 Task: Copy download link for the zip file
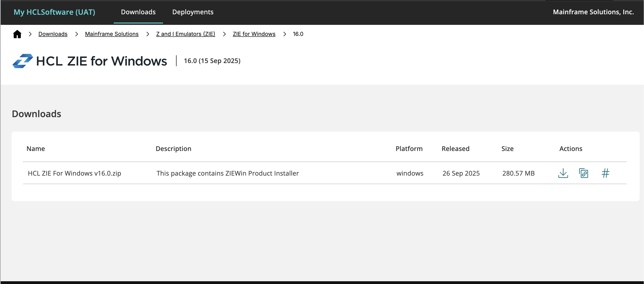(583, 173)
